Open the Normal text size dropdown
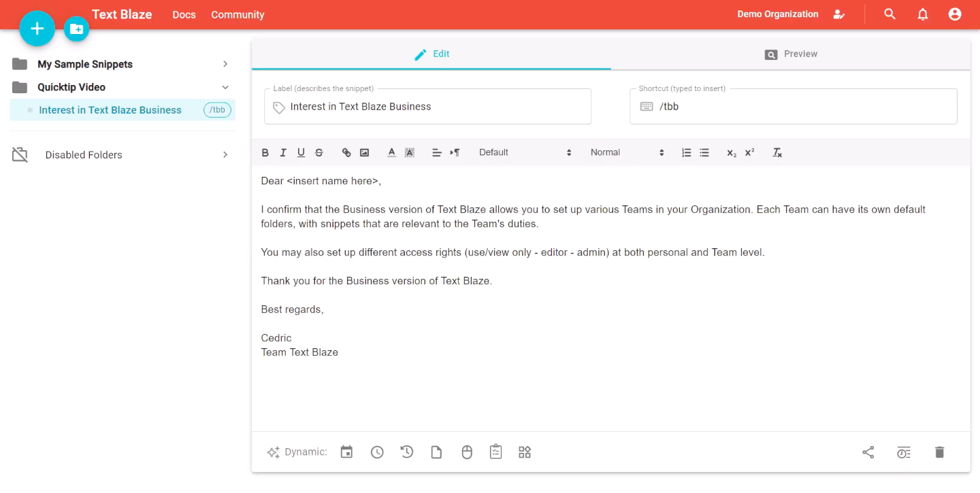This screenshot has width=980, height=493. tap(627, 153)
